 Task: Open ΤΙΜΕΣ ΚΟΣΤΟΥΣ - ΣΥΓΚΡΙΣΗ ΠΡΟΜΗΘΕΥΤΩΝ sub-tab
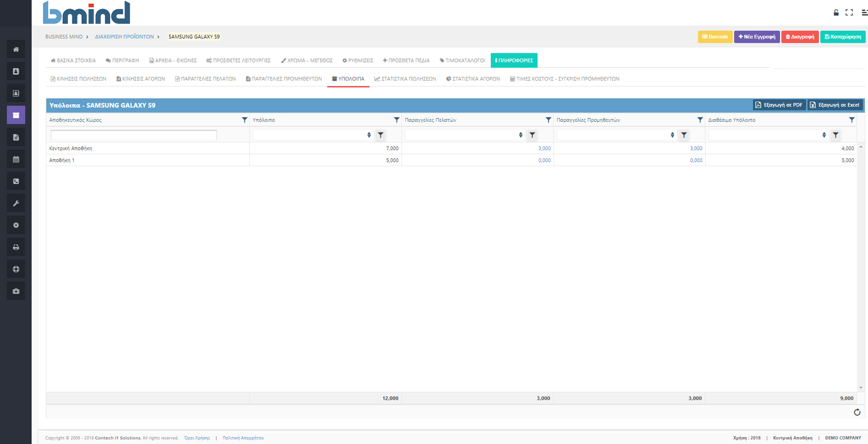tap(565, 79)
